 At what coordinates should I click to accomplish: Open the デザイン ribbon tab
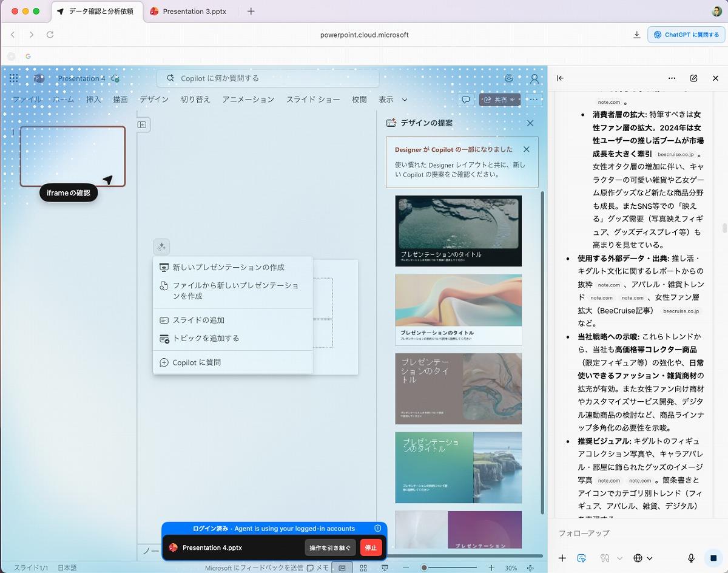pos(154,100)
